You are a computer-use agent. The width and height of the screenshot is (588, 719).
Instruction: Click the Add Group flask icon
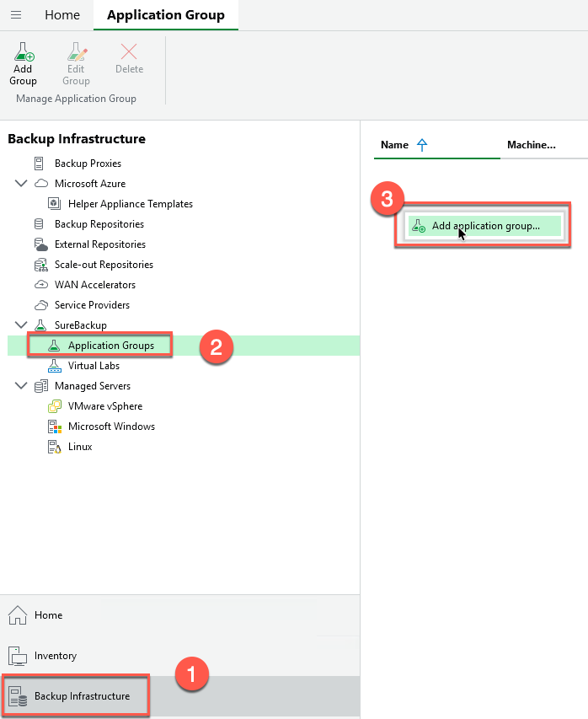pyautogui.click(x=23, y=52)
